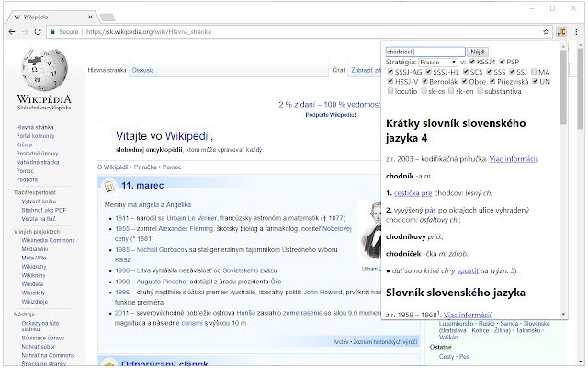Follow the pás link in definition 2
This screenshot has width=588, height=368.
click(430, 211)
